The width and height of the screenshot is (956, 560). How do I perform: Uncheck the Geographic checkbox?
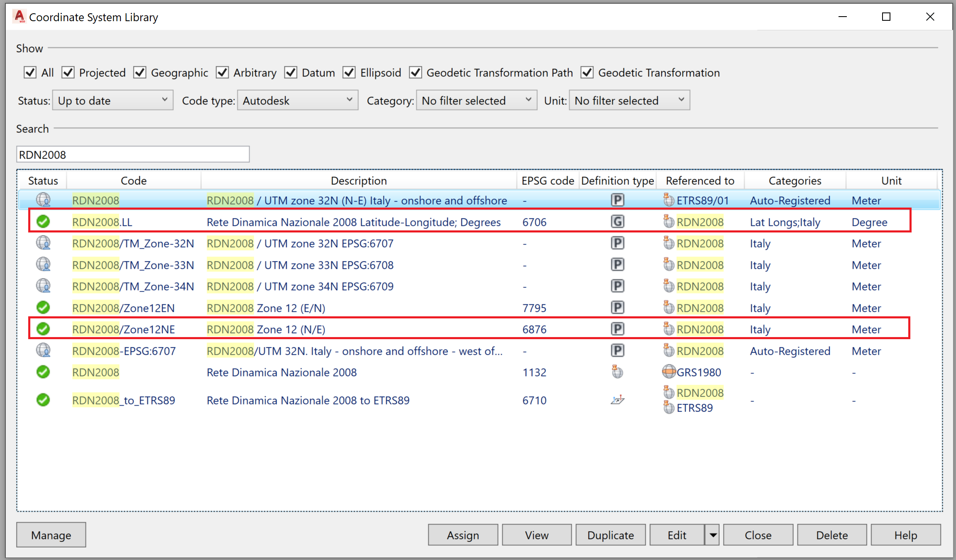coord(140,73)
